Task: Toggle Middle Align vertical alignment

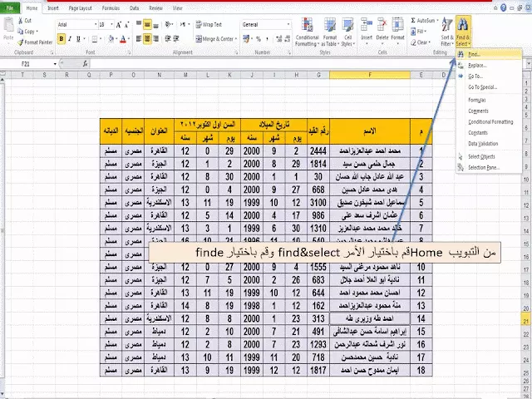Action: [147, 24]
